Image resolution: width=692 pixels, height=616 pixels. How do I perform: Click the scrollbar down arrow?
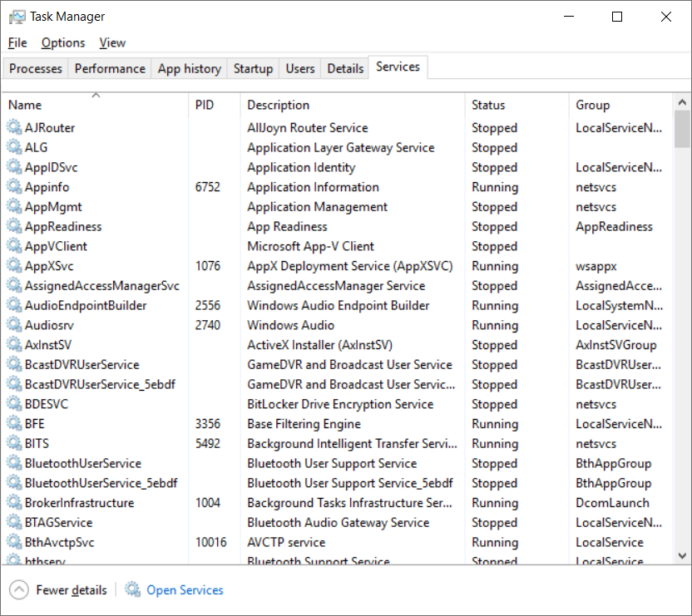point(682,555)
